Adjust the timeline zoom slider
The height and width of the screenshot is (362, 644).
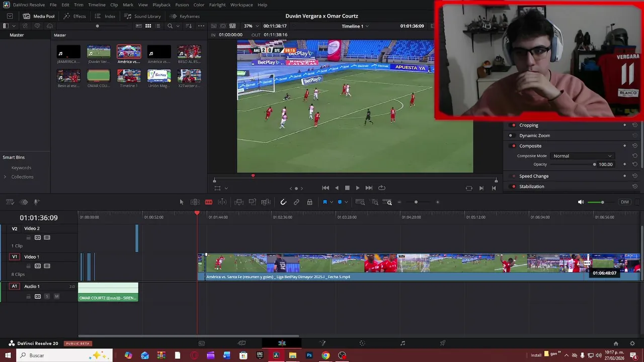pos(416,202)
